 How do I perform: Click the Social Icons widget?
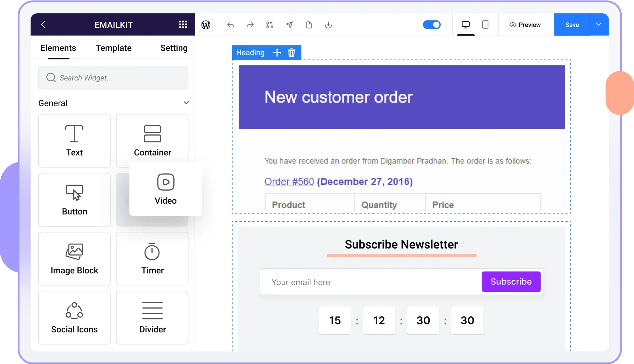[75, 317]
